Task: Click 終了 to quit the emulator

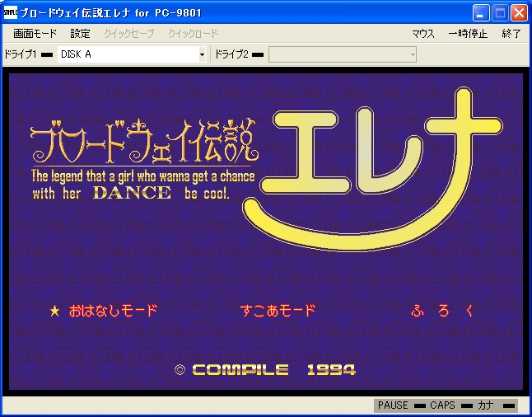Action: click(511, 34)
